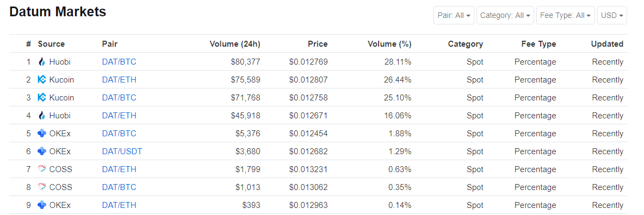644x215 pixels.
Task: Click the OKEx icon next to DAT/USDT
Action: coord(41,151)
